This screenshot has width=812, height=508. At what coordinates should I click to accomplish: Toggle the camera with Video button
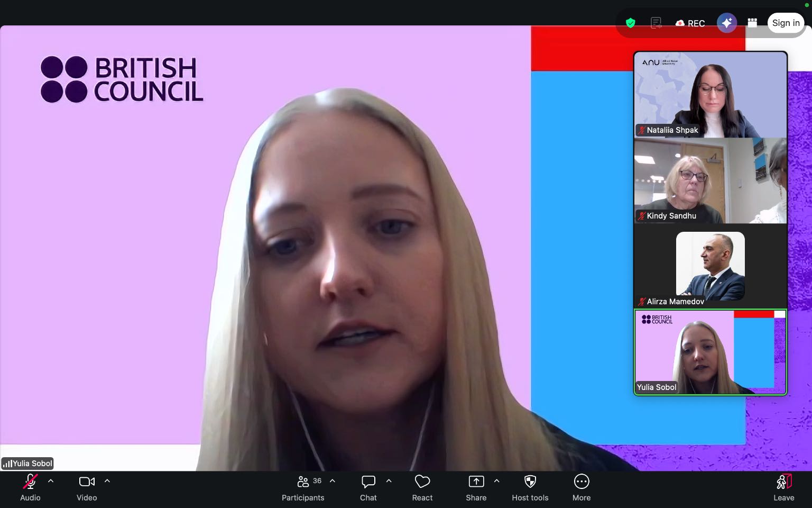click(87, 487)
